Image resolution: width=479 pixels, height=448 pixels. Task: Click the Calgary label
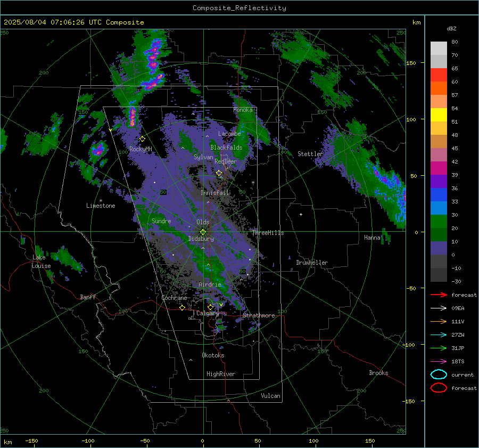click(x=208, y=313)
